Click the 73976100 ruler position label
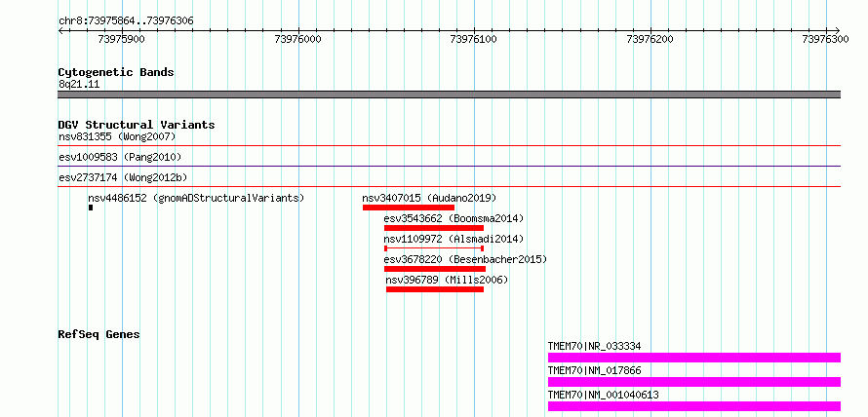The image size is (868, 417). coord(473,39)
